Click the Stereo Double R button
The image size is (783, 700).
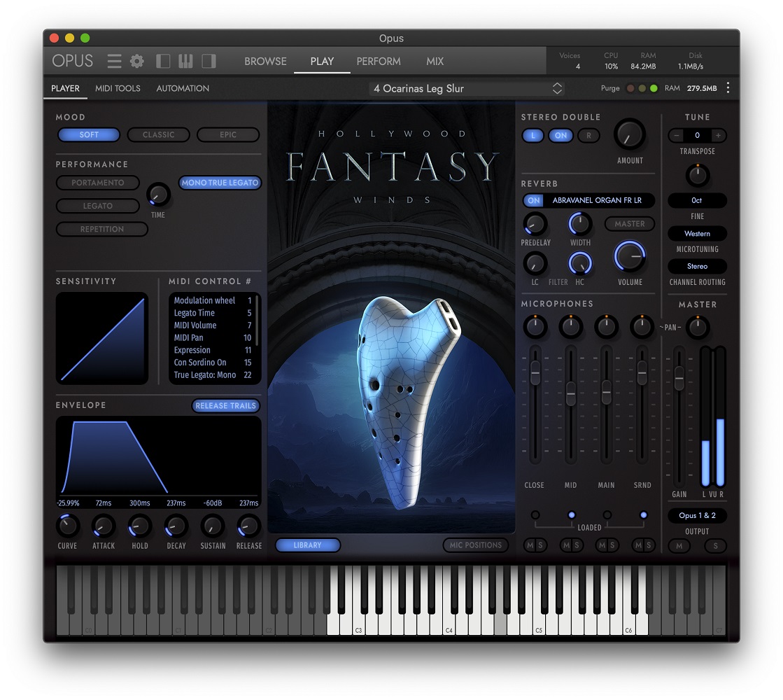pos(588,135)
